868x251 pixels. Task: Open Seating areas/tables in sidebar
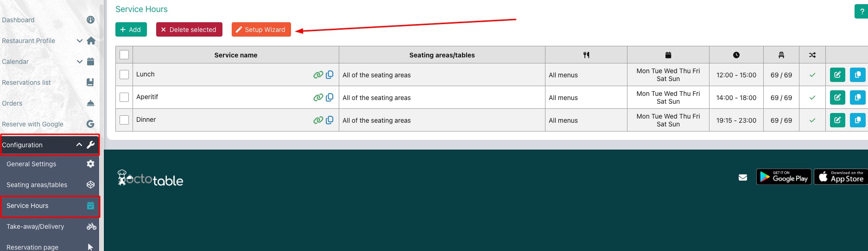(37, 185)
